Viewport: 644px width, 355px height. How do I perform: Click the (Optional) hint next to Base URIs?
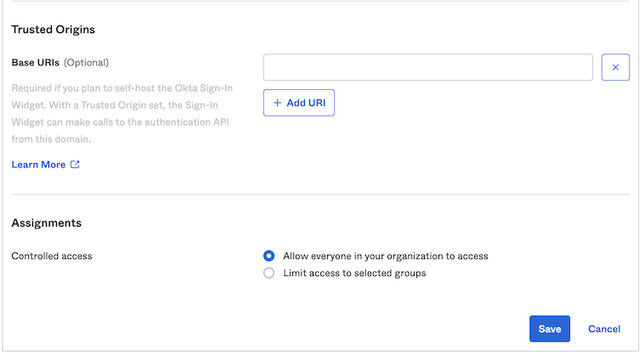(x=87, y=63)
